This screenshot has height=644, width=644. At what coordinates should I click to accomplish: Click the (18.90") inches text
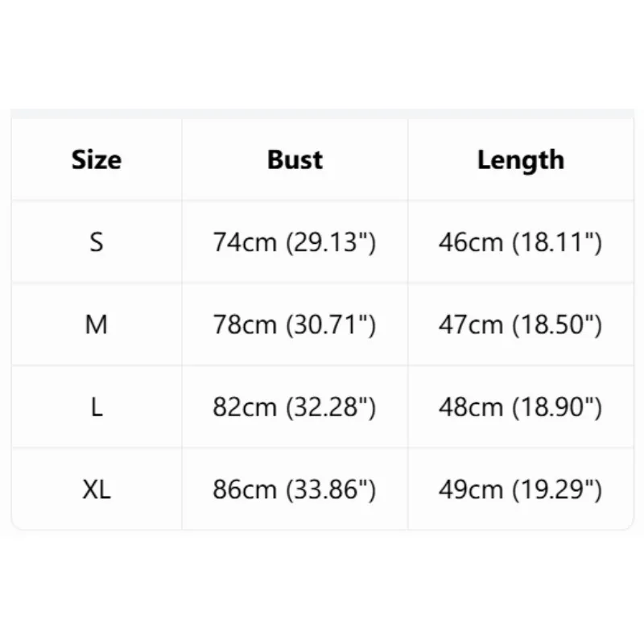click(x=557, y=407)
